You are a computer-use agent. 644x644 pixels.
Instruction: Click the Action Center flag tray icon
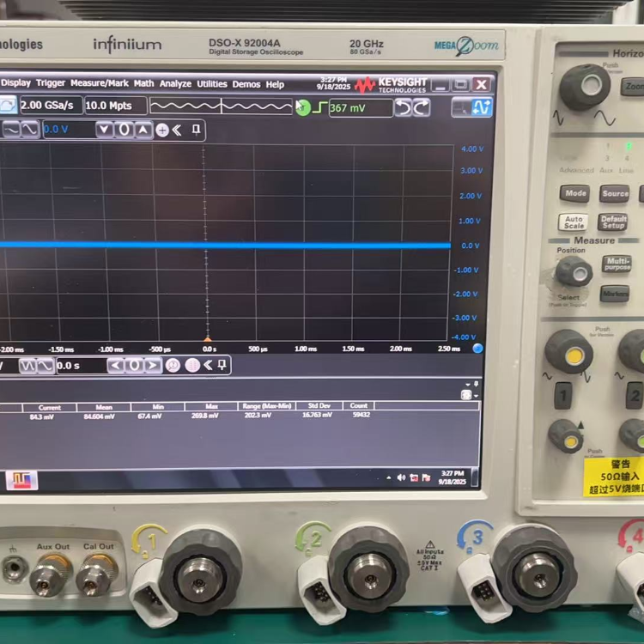426,477
